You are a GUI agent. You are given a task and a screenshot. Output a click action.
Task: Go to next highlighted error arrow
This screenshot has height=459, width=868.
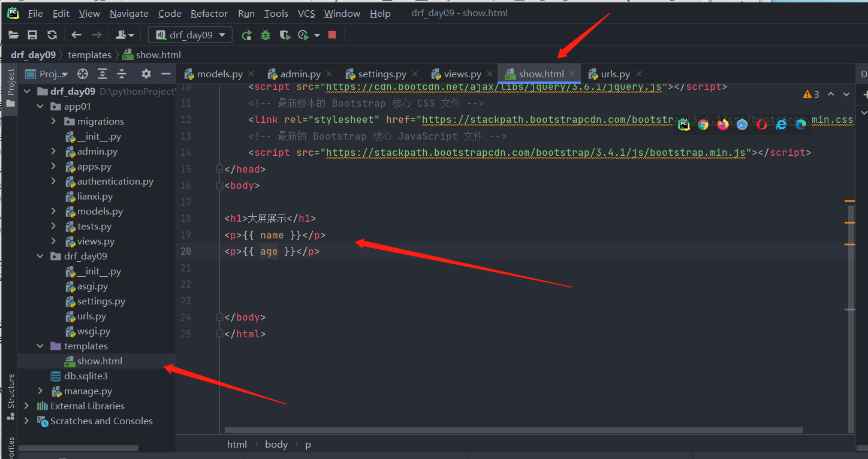coord(846,94)
